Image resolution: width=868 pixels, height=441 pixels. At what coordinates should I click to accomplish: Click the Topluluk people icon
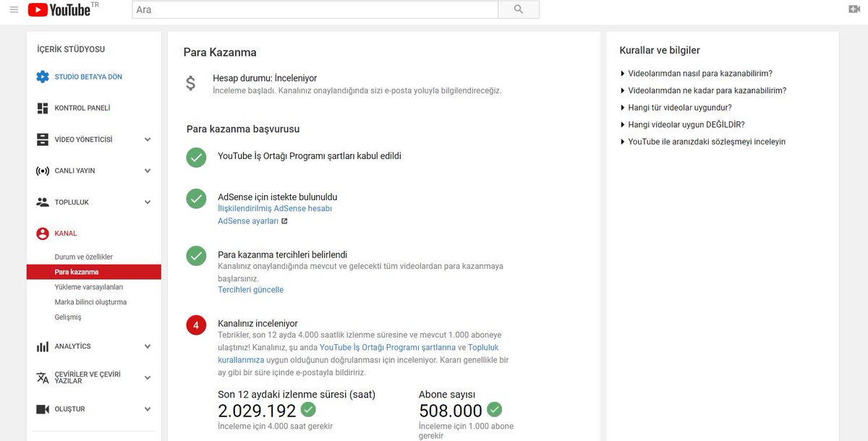[43, 202]
